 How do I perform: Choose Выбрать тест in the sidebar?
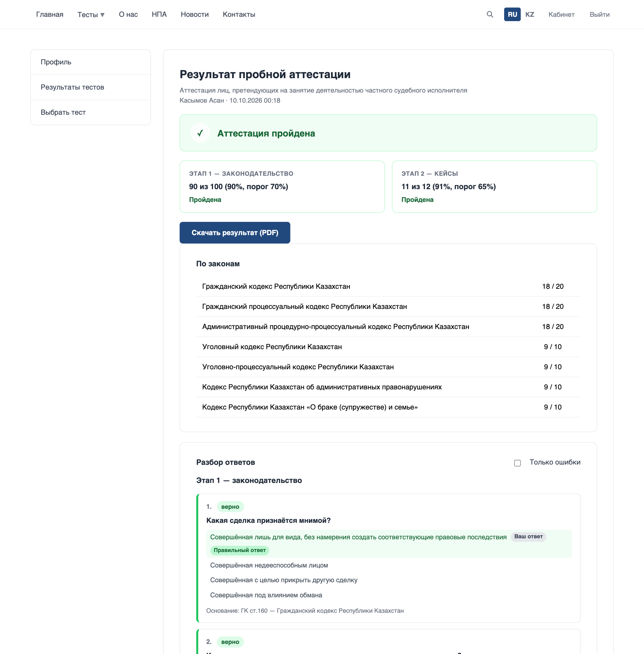[90, 112]
